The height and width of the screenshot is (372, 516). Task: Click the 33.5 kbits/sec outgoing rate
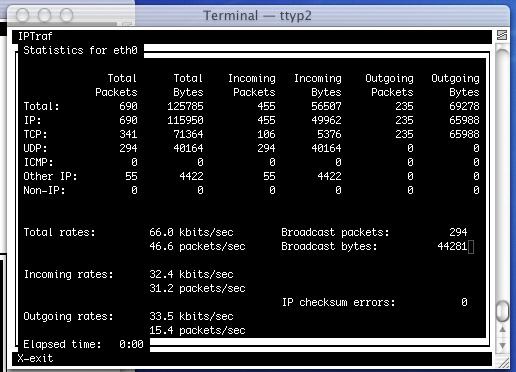(x=191, y=316)
